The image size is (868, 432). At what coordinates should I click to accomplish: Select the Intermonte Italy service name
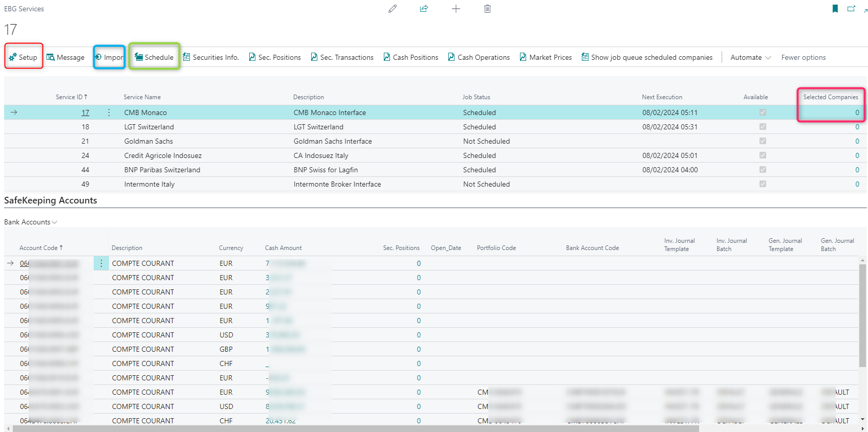pos(149,184)
